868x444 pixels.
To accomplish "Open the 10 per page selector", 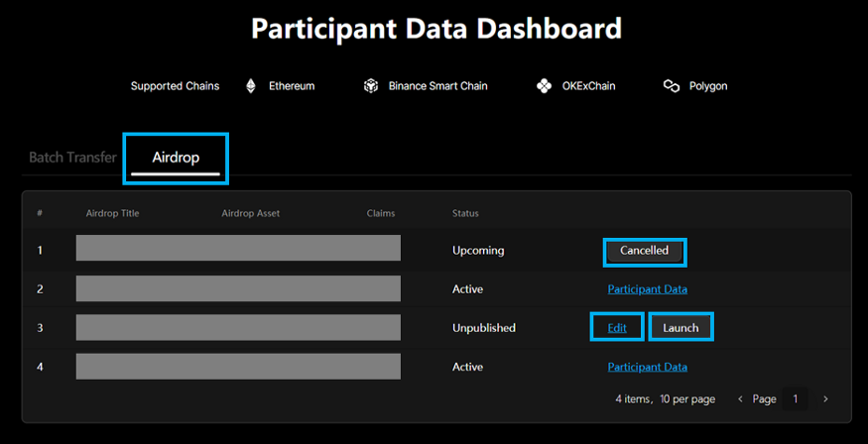I will point(687,399).
